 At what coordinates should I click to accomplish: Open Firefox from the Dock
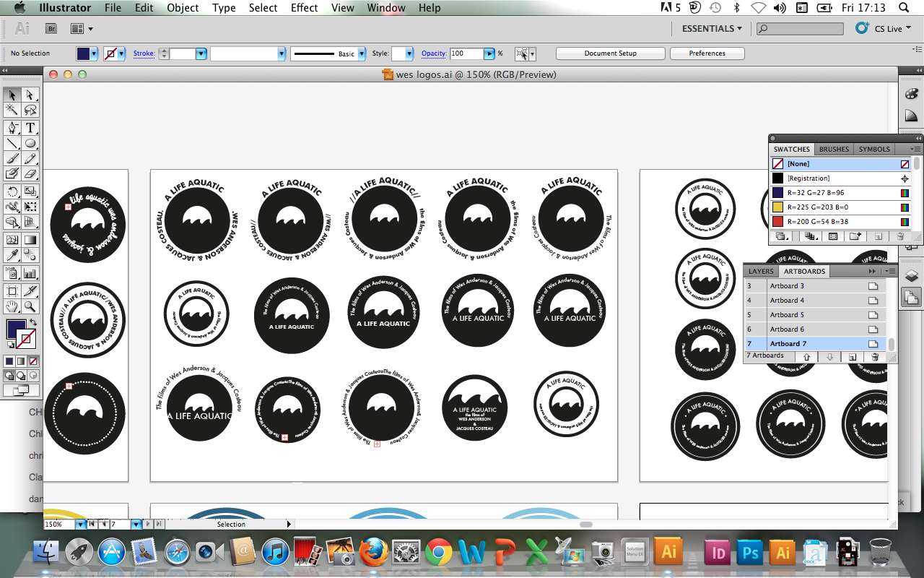point(374,553)
